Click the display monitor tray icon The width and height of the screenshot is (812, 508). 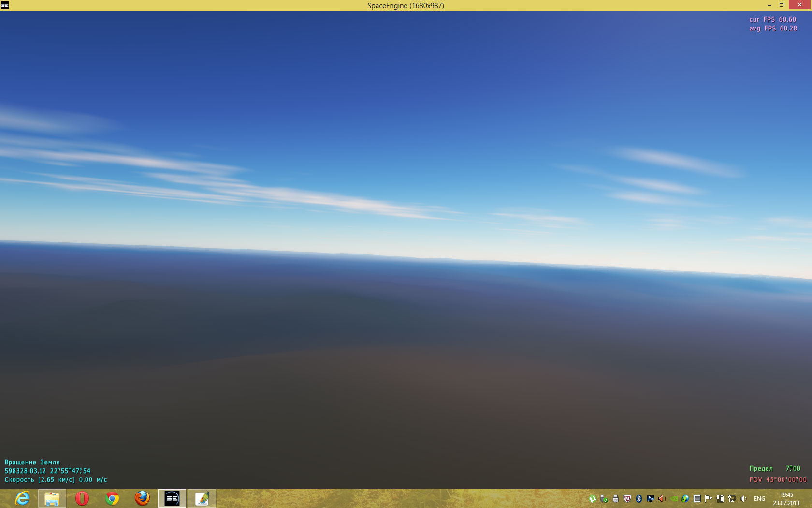coord(651,499)
